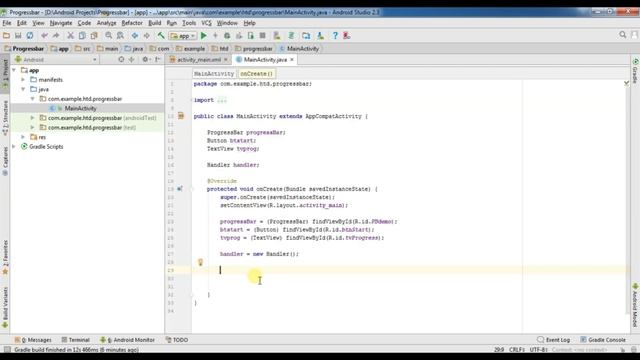This screenshot has width=640, height=360.
Task: Open the File menu
Action: point(7,23)
